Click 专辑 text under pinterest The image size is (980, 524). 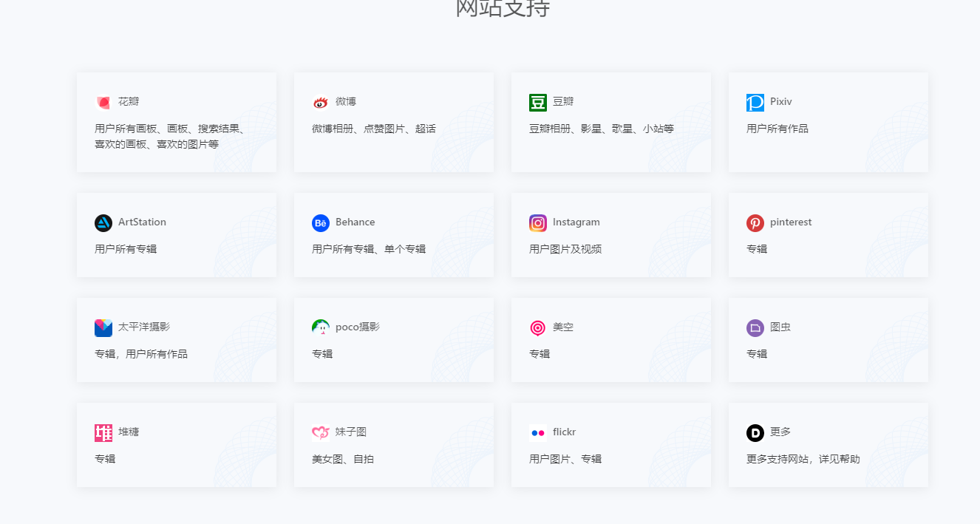pos(757,249)
